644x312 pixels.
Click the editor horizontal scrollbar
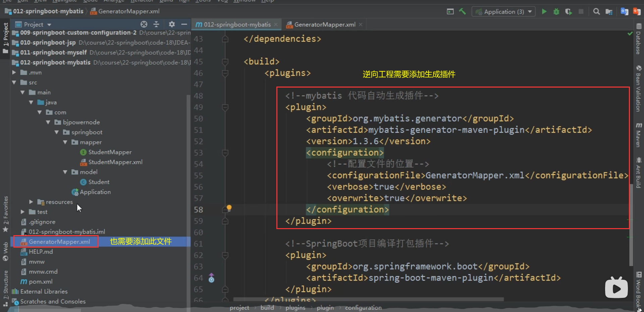tap(368, 299)
